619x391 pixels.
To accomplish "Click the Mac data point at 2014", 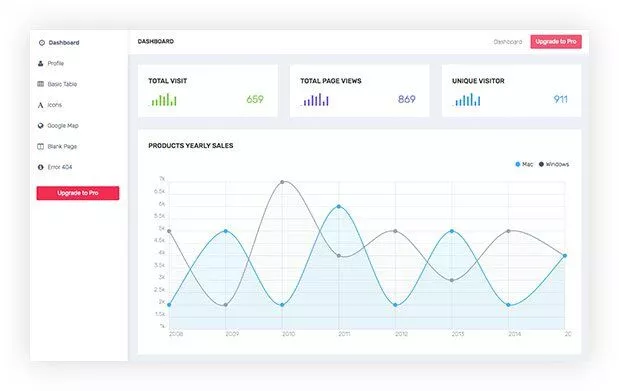I will [x=508, y=305].
